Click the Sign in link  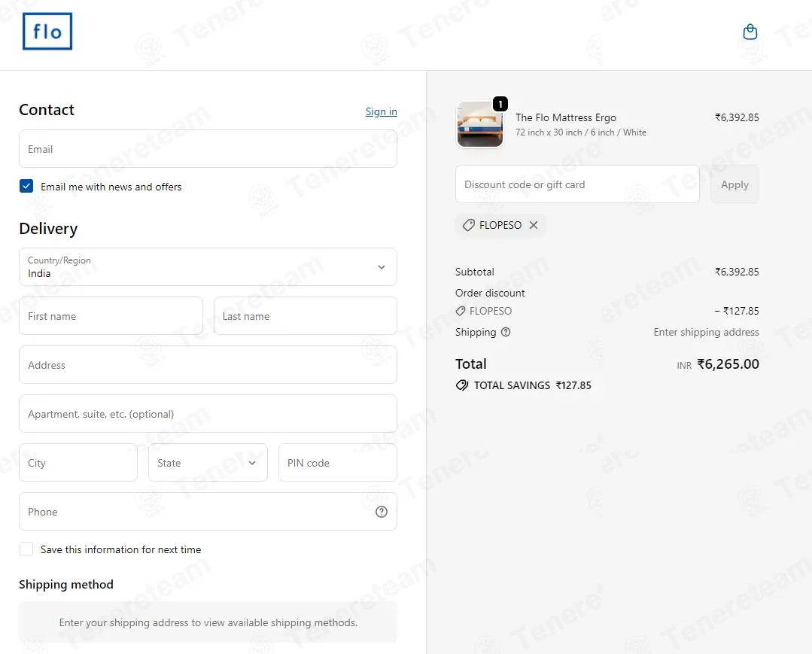[x=381, y=111]
